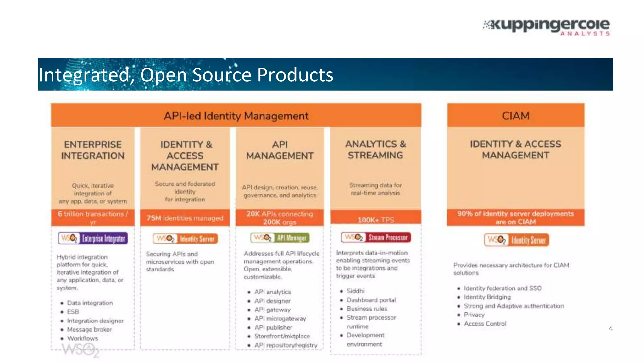Click the API microgateway bullet item

coord(280,319)
